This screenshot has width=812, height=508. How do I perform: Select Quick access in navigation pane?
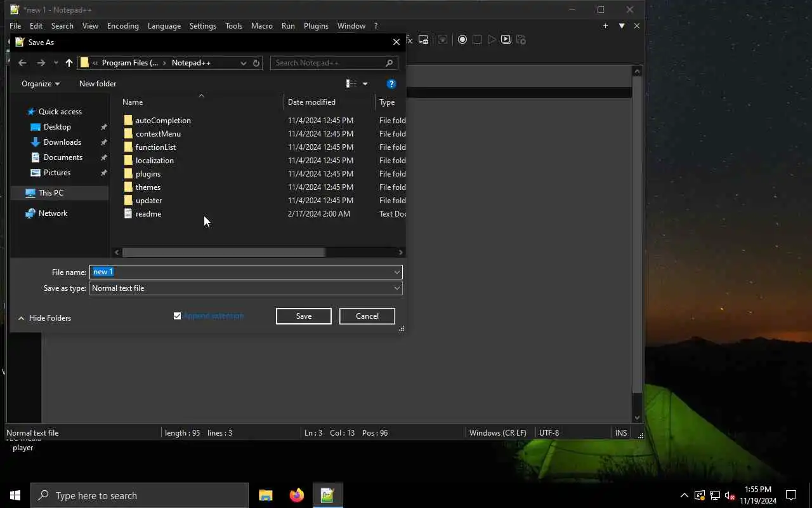click(54, 112)
